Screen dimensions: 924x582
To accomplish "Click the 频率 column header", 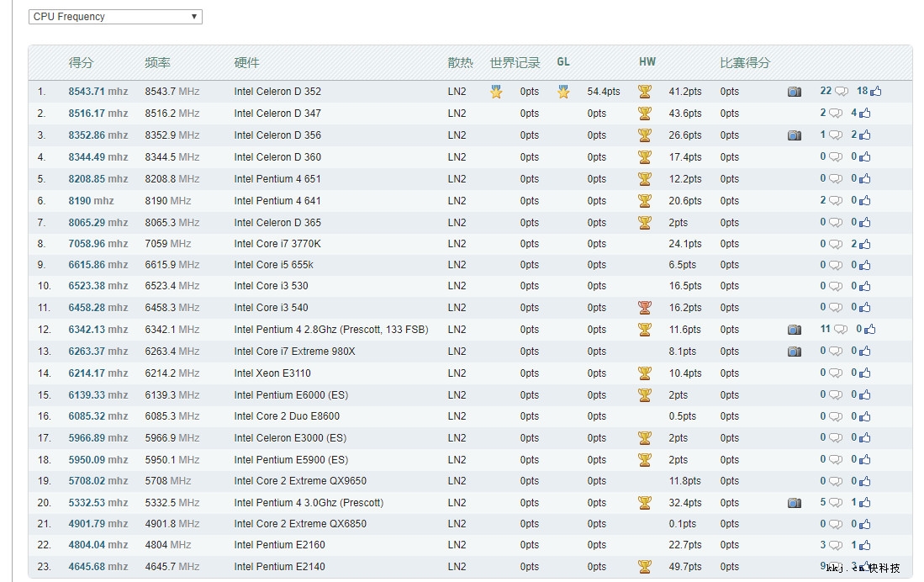I will tap(157, 62).
